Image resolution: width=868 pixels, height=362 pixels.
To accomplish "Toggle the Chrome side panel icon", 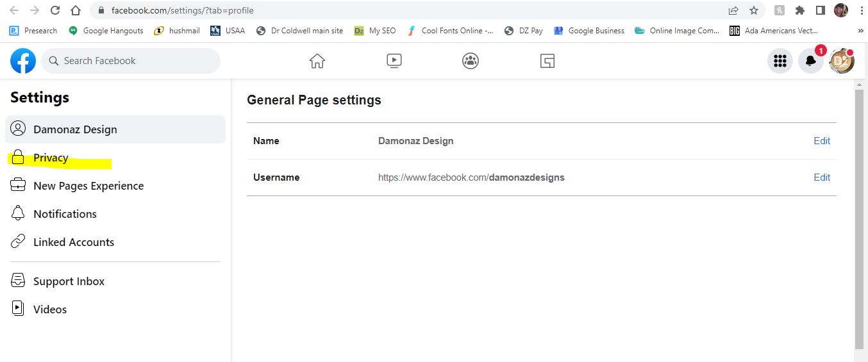I will (x=820, y=10).
